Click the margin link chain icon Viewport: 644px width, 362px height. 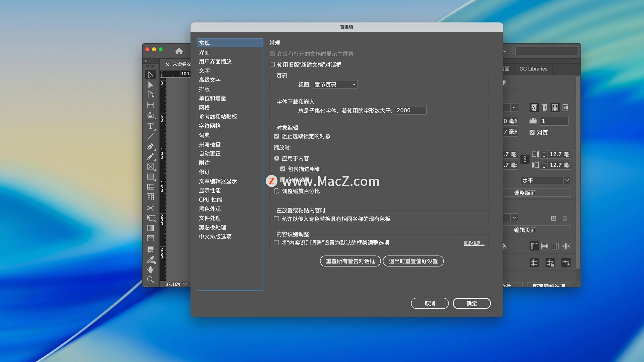click(x=525, y=160)
